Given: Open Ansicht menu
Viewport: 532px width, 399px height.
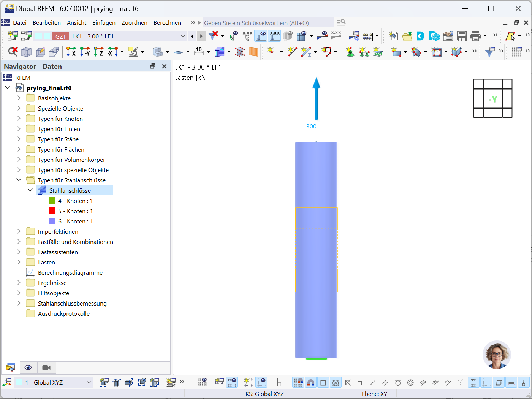Looking at the screenshot, I should (x=76, y=23).
